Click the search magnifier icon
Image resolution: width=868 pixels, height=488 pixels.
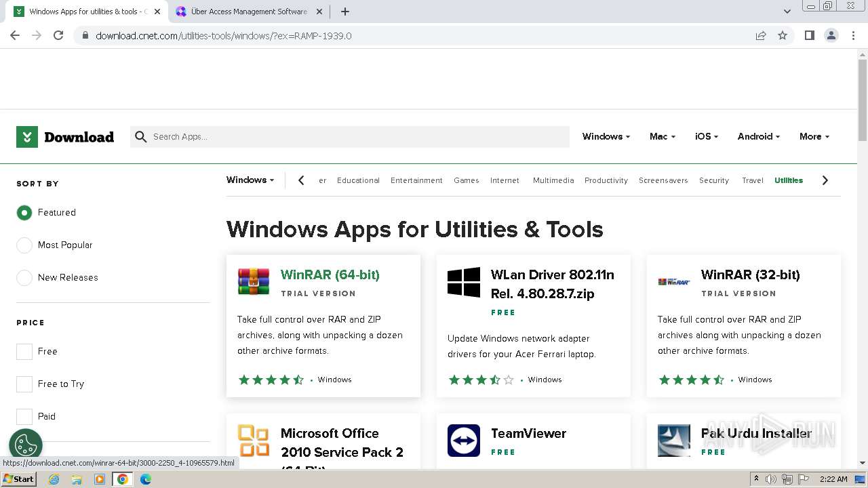click(x=141, y=137)
